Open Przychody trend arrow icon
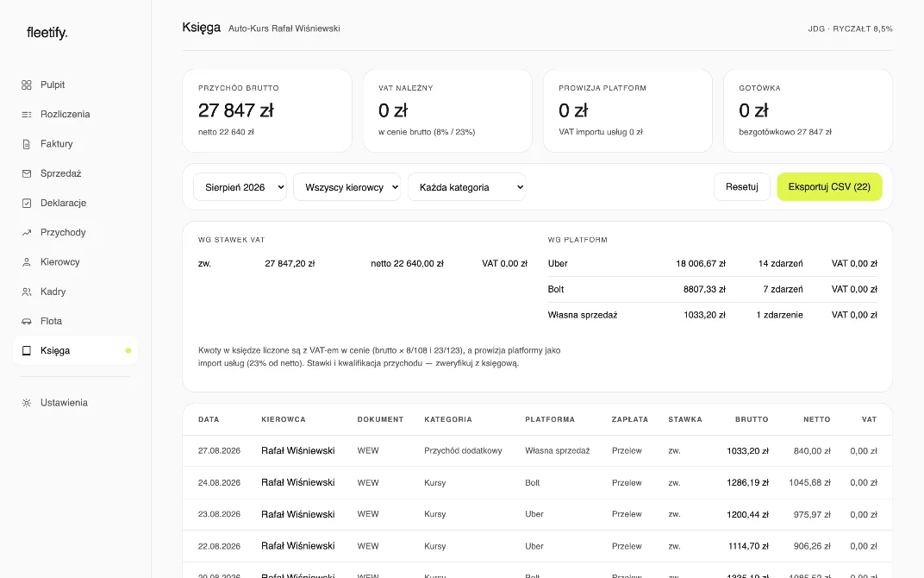This screenshot has height=578, width=924. (x=27, y=232)
